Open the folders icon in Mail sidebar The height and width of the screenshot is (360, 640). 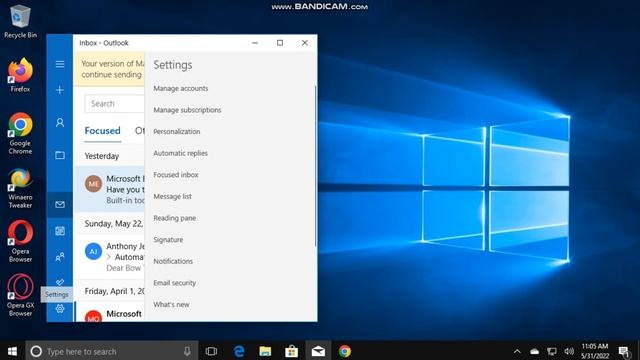tap(60, 155)
